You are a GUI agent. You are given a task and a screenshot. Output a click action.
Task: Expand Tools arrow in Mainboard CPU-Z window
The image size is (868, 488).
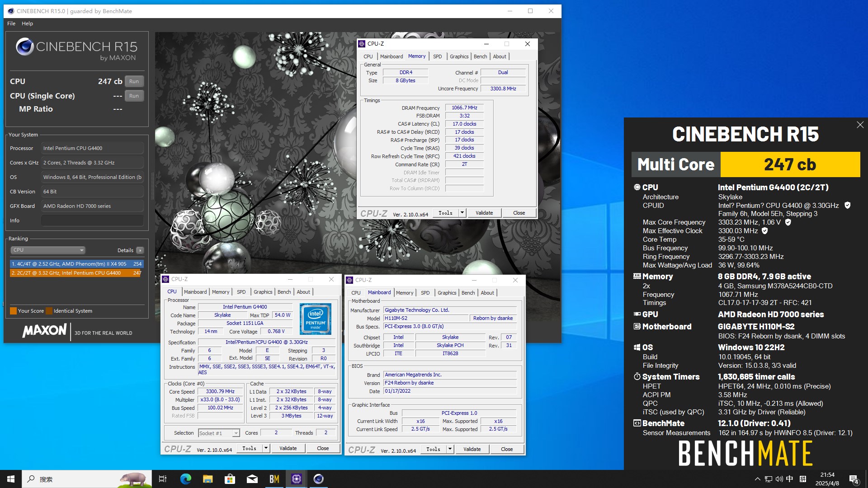click(x=450, y=449)
